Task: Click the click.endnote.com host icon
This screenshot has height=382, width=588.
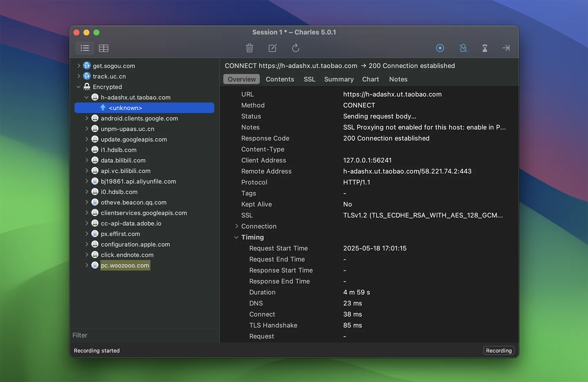Action: point(95,255)
